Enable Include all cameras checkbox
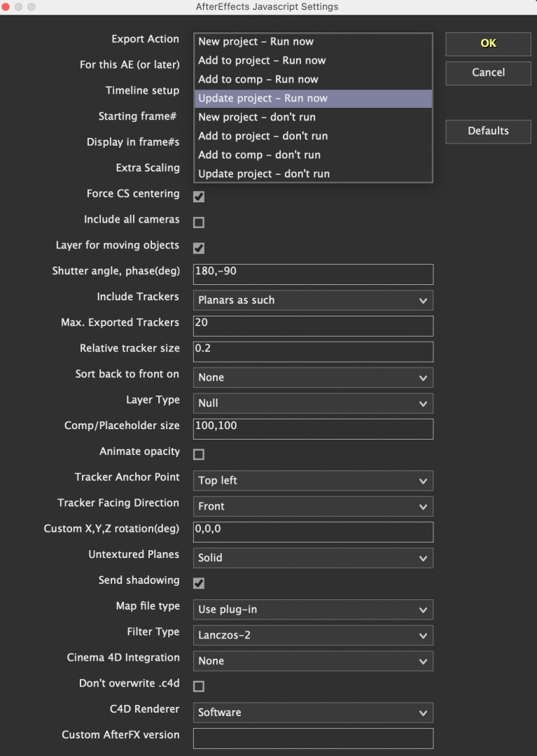The height and width of the screenshot is (756, 537). (199, 223)
